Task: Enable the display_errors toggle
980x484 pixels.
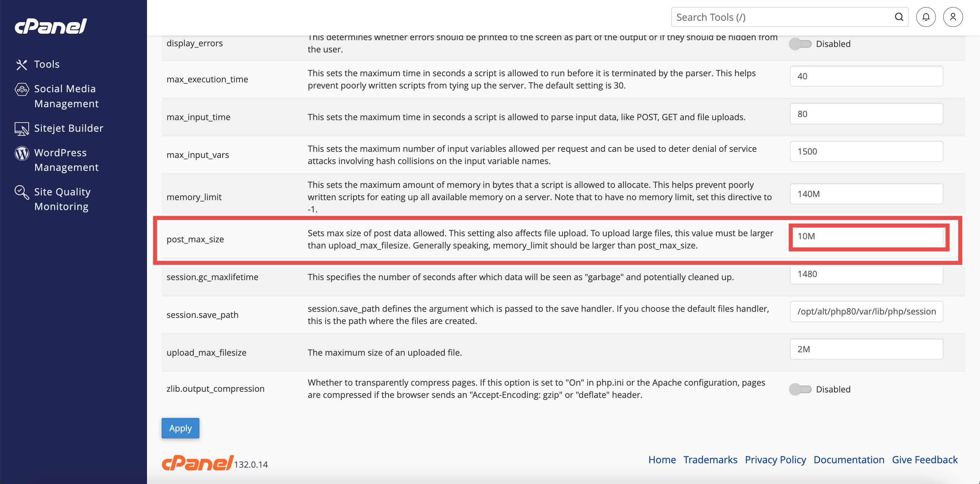Action: (800, 44)
